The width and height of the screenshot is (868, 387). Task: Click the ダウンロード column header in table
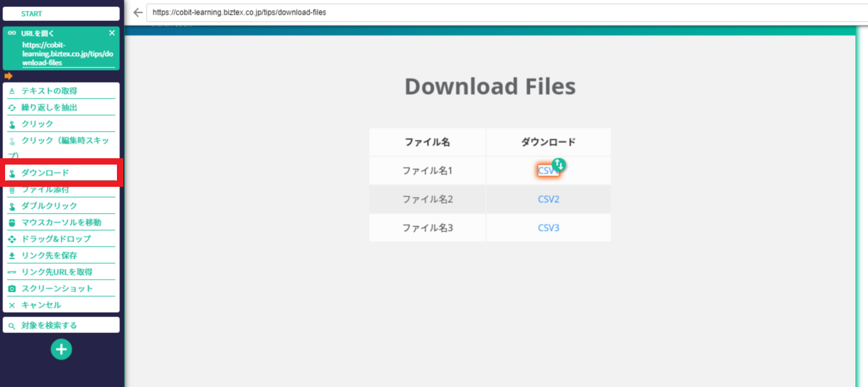pyautogui.click(x=548, y=142)
